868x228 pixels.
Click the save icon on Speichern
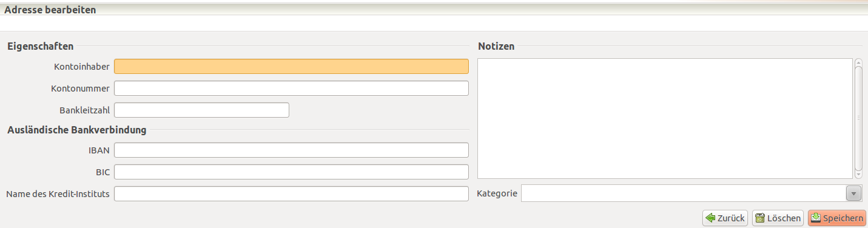(x=816, y=218)
